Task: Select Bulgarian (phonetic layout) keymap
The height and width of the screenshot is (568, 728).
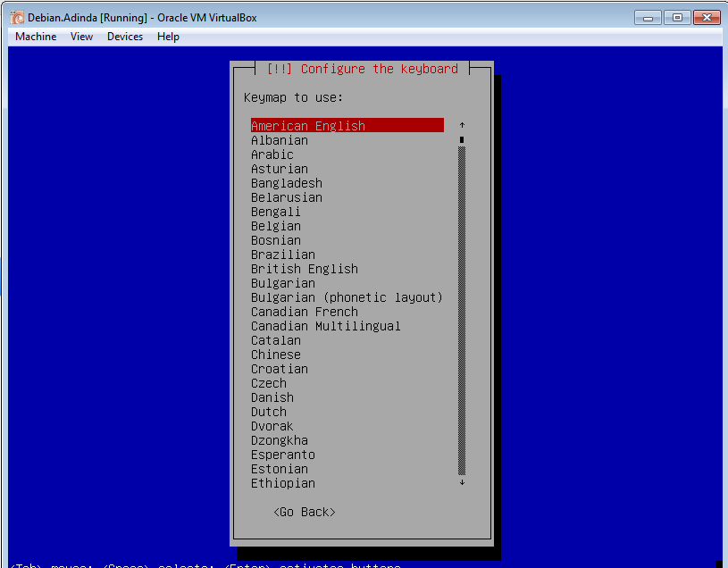Action: (347, 297)
